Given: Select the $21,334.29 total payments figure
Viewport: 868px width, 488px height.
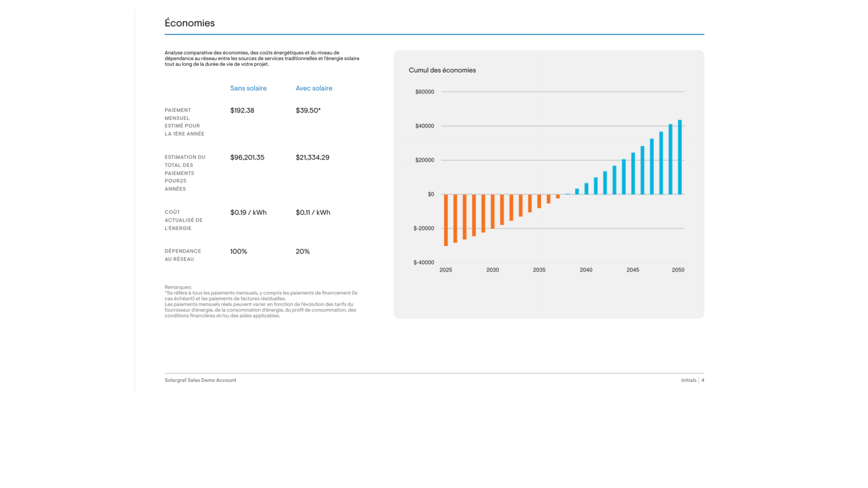Looking at the screenshot, I should tap(312, 157).
